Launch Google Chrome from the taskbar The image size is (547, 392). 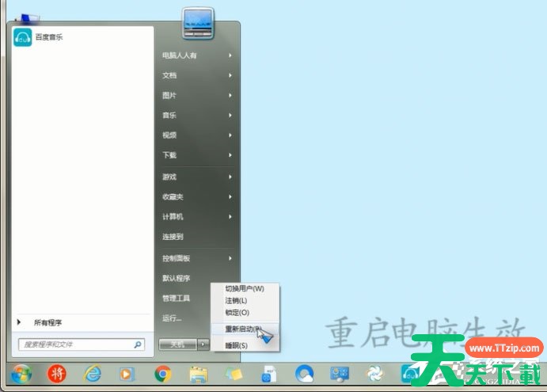click(163, 373)
